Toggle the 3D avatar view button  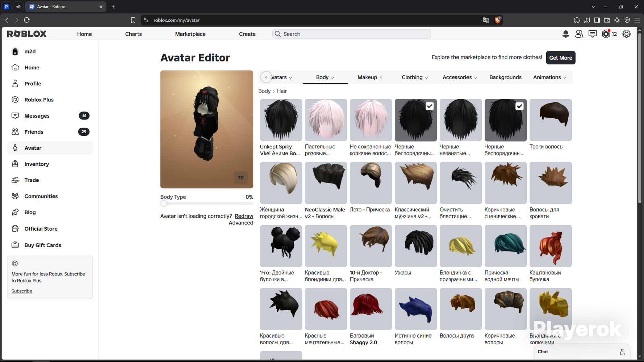[x=241, y=178]
